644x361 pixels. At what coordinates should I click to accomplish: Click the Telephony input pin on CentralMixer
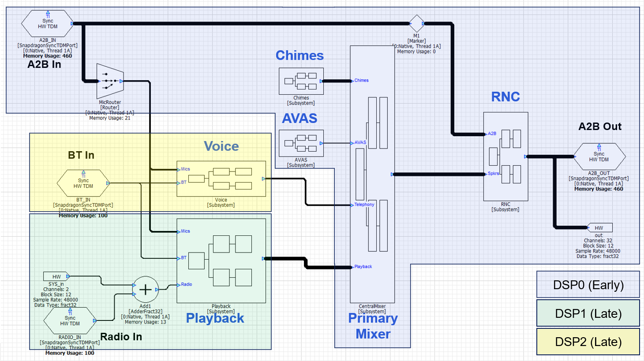pyautogui.click(x=363, y=205)
